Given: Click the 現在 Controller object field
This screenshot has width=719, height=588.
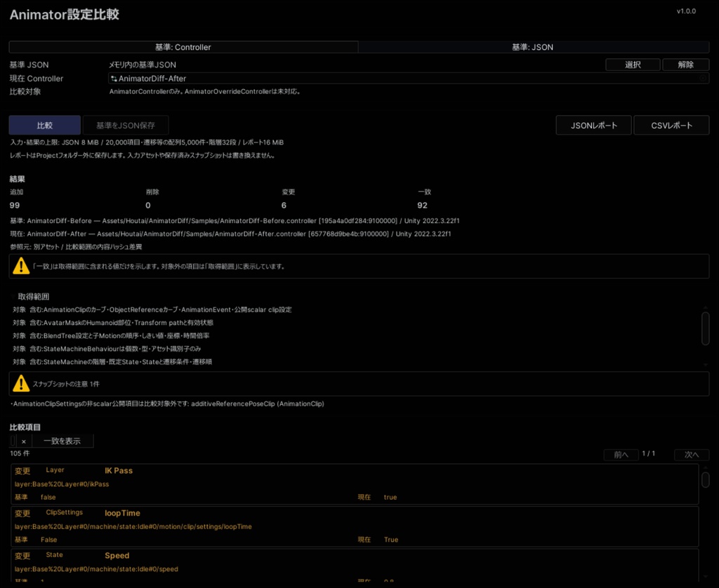Looking at the screenshot, I should 409,79.
